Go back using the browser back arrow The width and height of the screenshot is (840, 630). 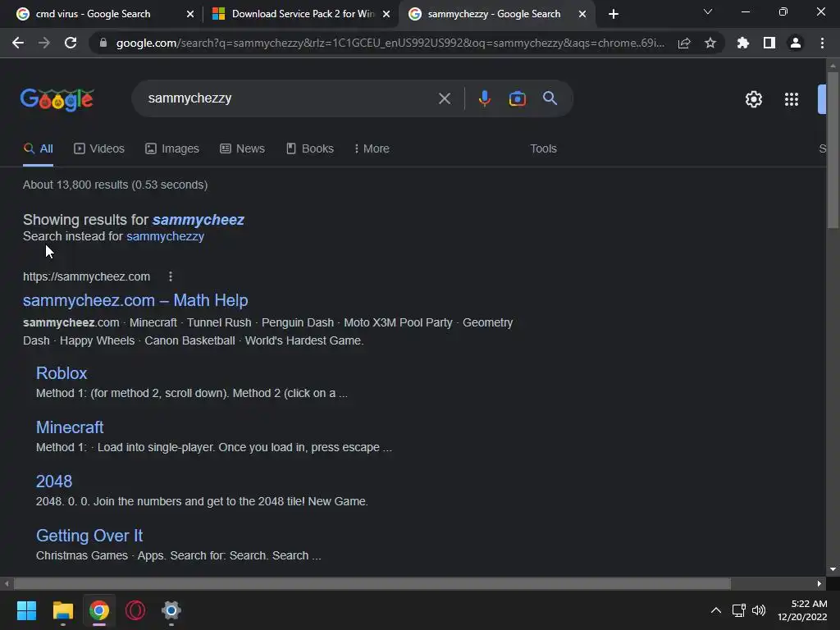point(18,43)
